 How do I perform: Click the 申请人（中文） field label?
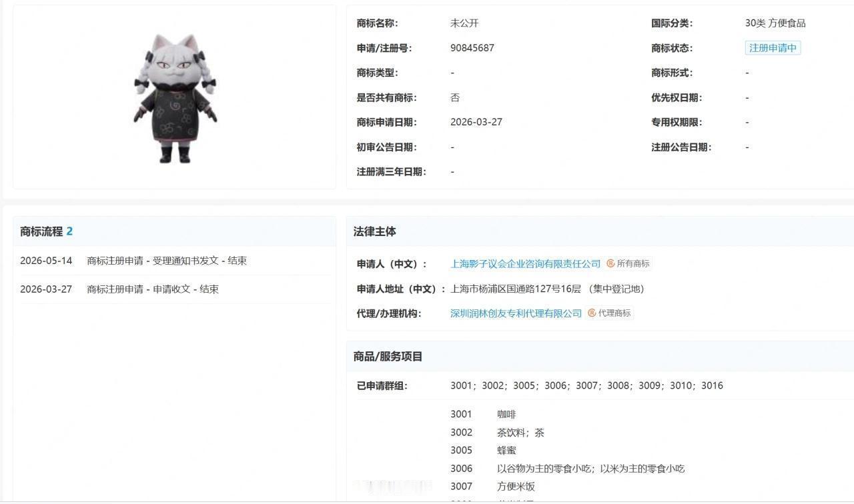point(392,264)
